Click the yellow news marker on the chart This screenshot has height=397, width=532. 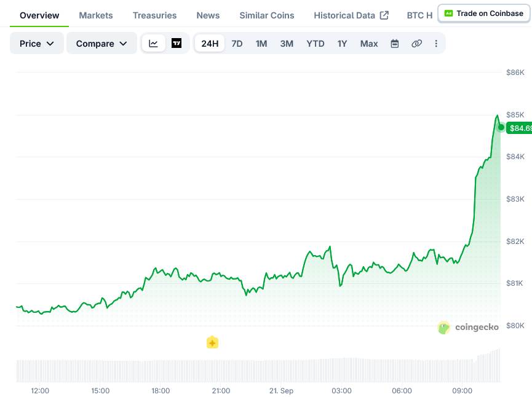(x=212, y=342)
